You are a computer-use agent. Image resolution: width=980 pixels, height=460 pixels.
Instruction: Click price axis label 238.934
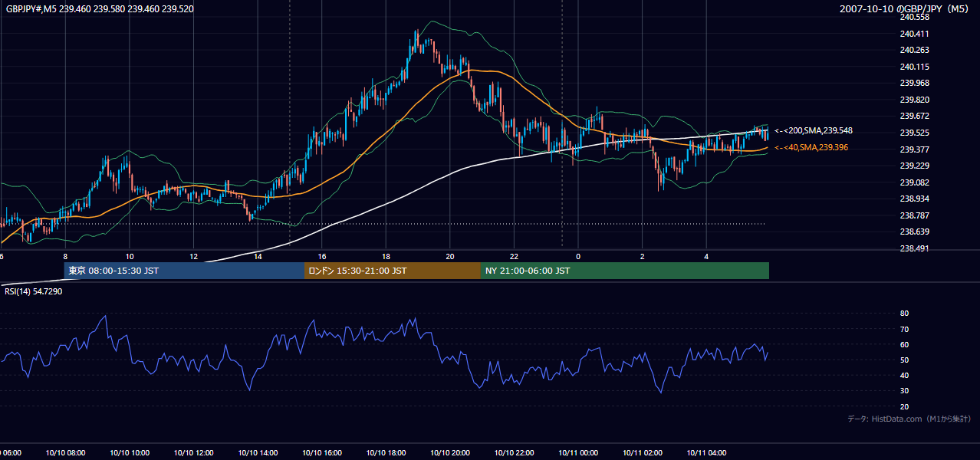point(914,199)
